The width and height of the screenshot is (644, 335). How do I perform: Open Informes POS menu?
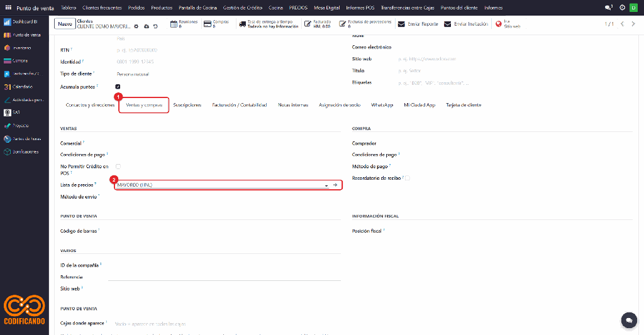360,8
